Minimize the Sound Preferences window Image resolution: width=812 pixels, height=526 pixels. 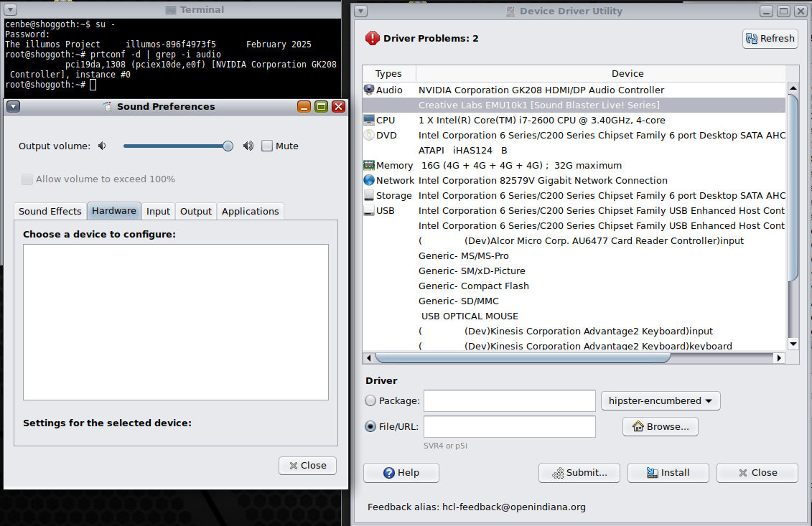pyautogui.click(x=304, y=107)
